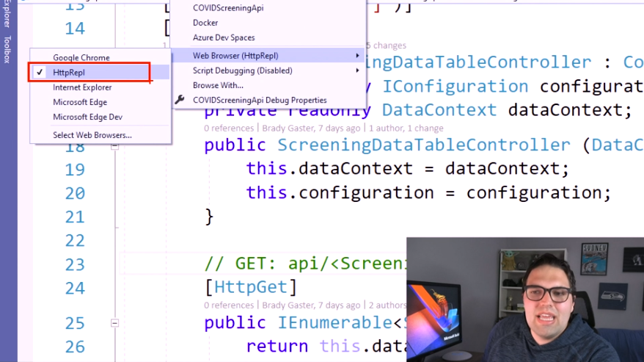Open the Browse With... option
This screenshot has height=362, width=644.
pos(218,85)
